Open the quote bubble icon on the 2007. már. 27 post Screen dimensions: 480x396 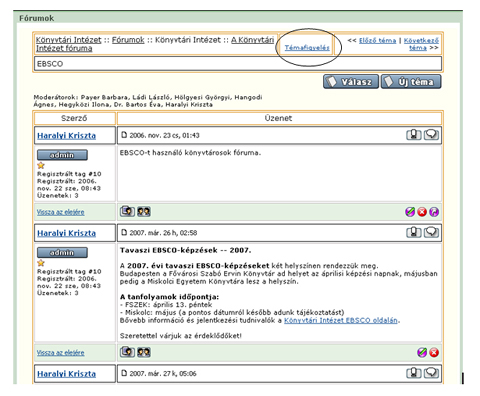431,373
